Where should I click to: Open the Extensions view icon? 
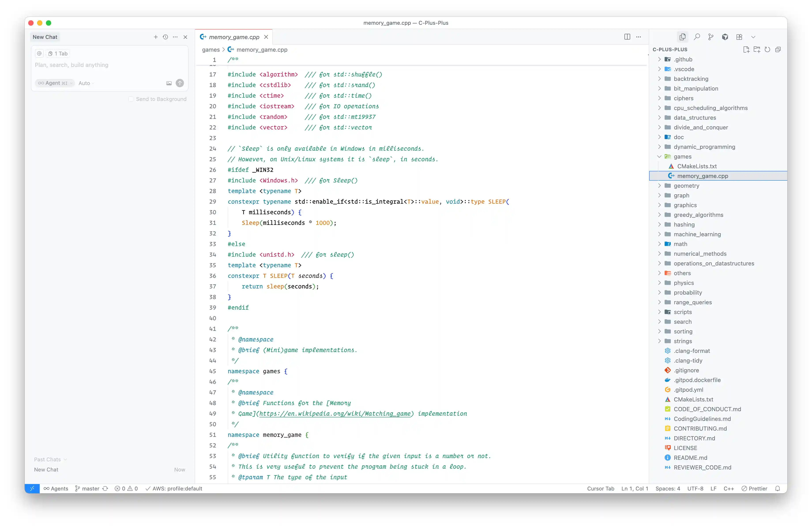(x=739, y=37)
